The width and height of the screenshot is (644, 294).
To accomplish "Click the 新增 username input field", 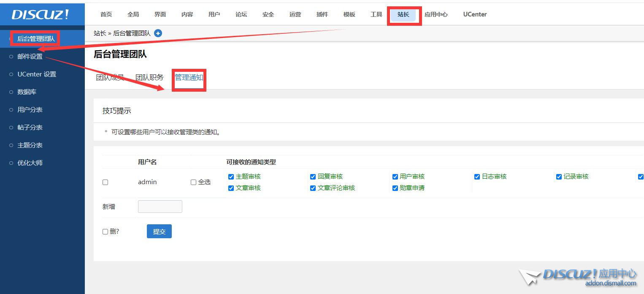I will pos(160,207).
